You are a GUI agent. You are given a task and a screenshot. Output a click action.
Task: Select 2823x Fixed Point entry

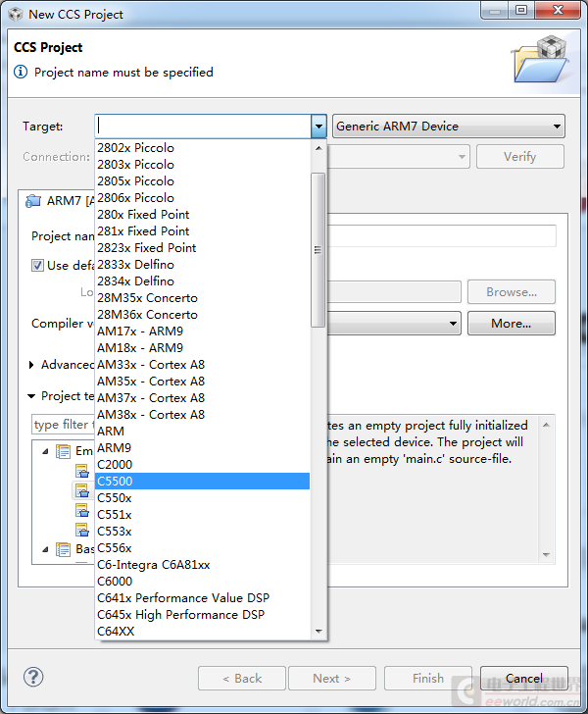coord(203,248)
